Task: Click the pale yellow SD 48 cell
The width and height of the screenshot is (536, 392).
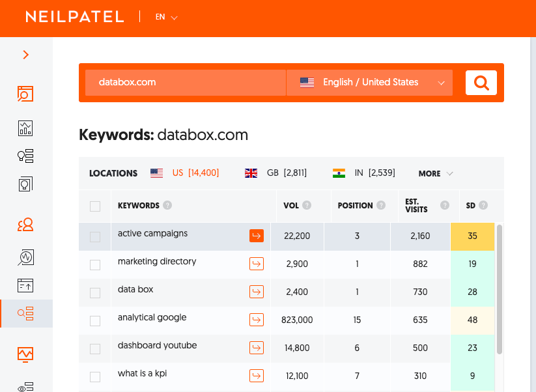Action: 472,320
